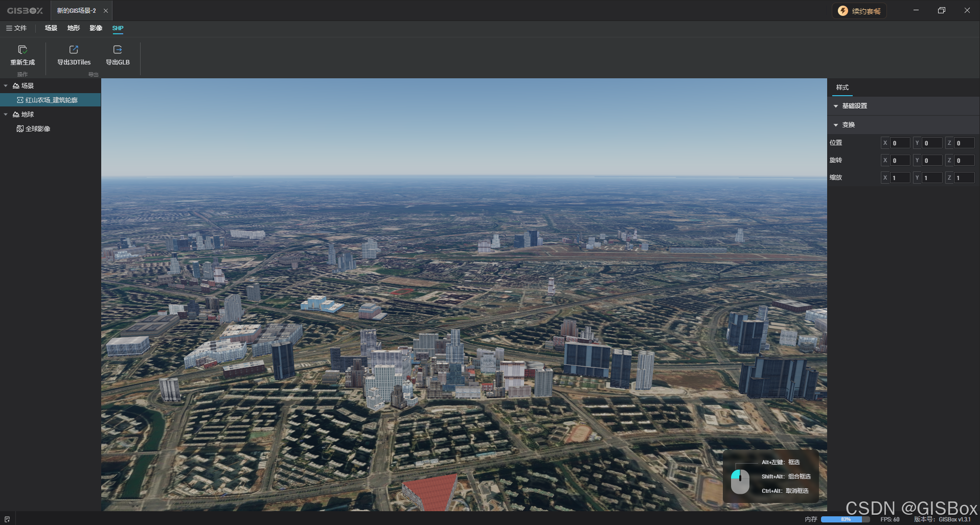Restore down the GISBox window

pyautogui.click(x=942, y=10)
